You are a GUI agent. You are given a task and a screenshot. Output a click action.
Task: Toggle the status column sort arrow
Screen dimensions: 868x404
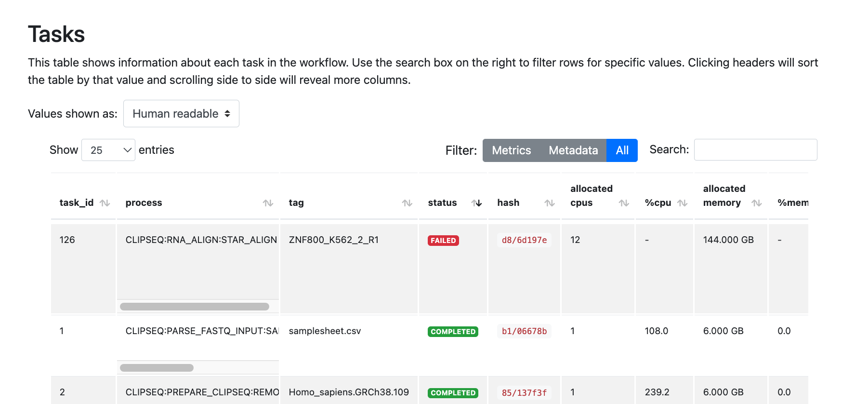point(476,203)
